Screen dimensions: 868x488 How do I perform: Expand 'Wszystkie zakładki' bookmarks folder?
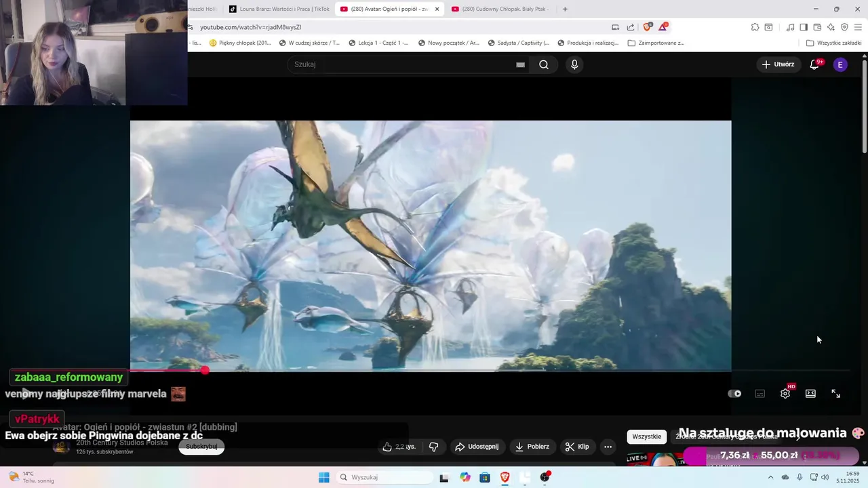tap(834, 43)
